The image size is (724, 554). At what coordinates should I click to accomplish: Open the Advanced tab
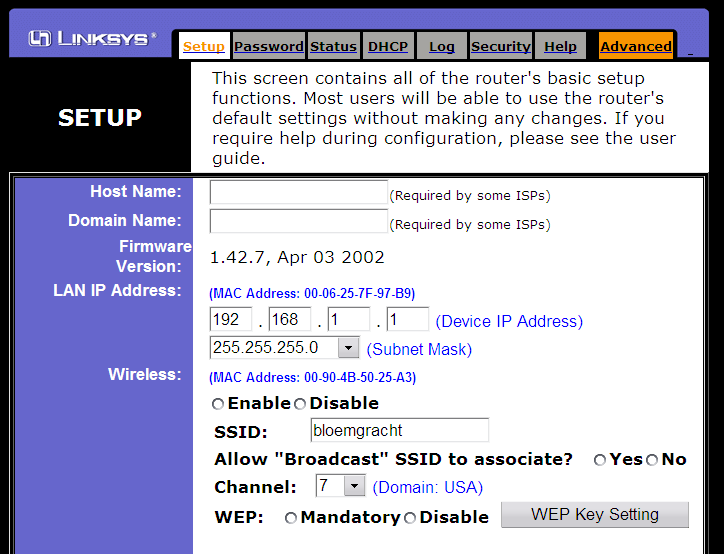pos(636,46)
